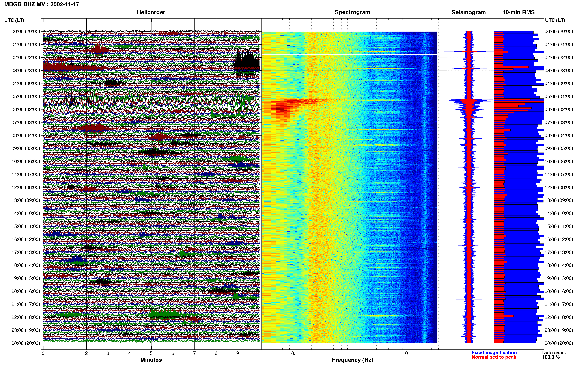Image resolution: width=588 pixels, height=368 pixels.
Task: Click the '5' minutes tick label
Action: click(x=151, y=353)
